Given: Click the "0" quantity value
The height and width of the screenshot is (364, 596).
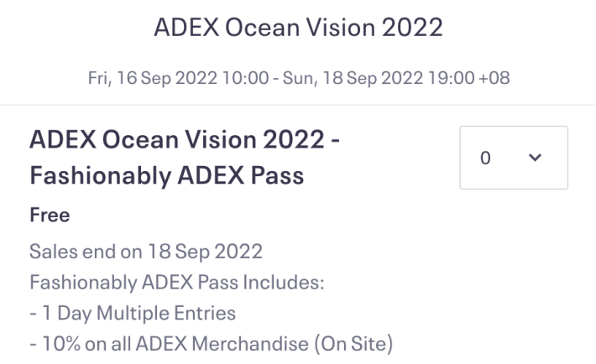Looking at the screenshot, I should [485, 158].
